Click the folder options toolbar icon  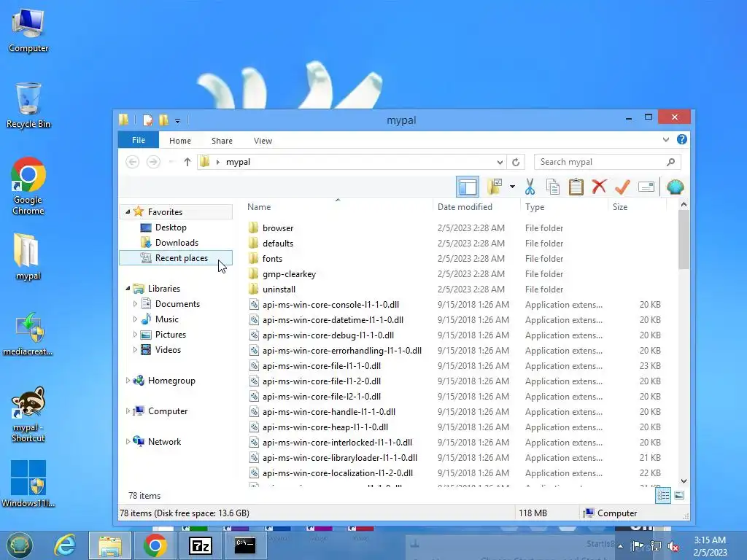pos(495,187)
